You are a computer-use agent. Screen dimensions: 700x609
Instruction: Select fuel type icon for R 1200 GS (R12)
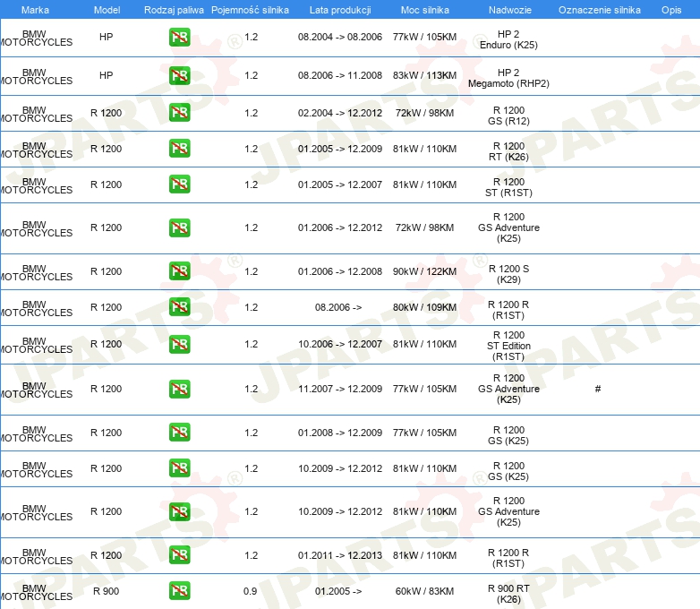pos(179,113)
